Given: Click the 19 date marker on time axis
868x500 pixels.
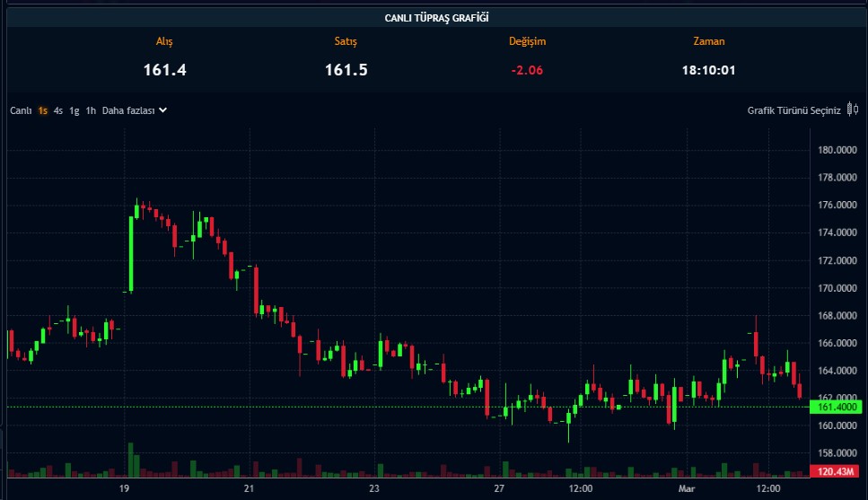Looking at the screenshot, I should (124, 488).
